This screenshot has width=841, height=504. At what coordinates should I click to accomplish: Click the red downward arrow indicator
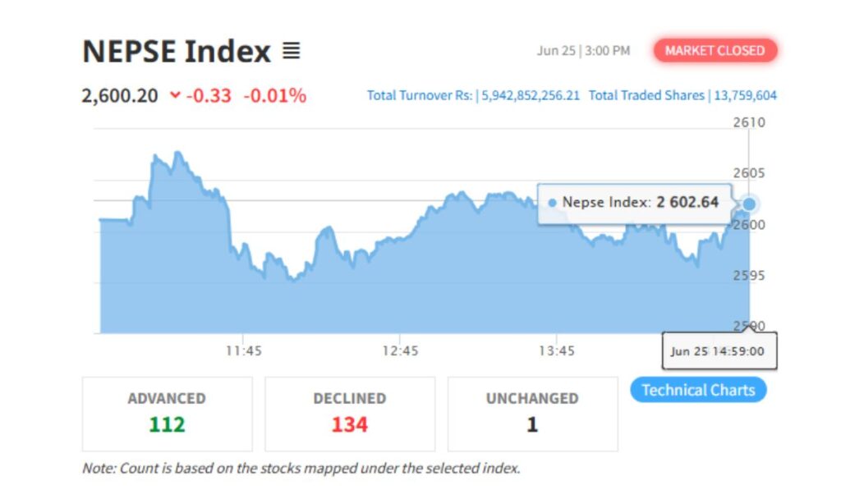tap(173, 95)
